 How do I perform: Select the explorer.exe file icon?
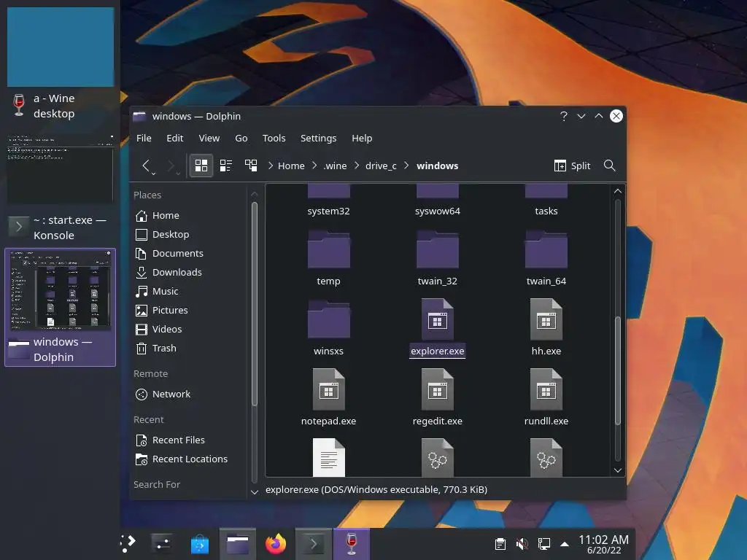[438, 319]
